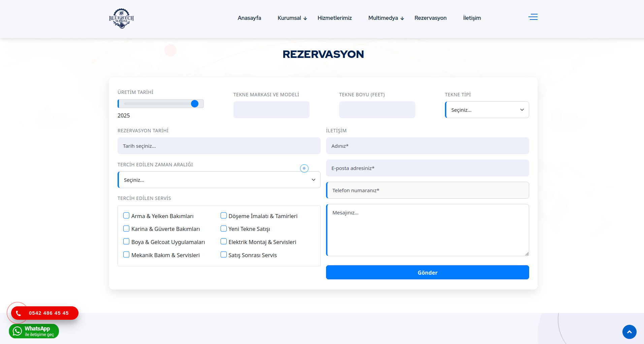Open the İletişim menu item

472,18
